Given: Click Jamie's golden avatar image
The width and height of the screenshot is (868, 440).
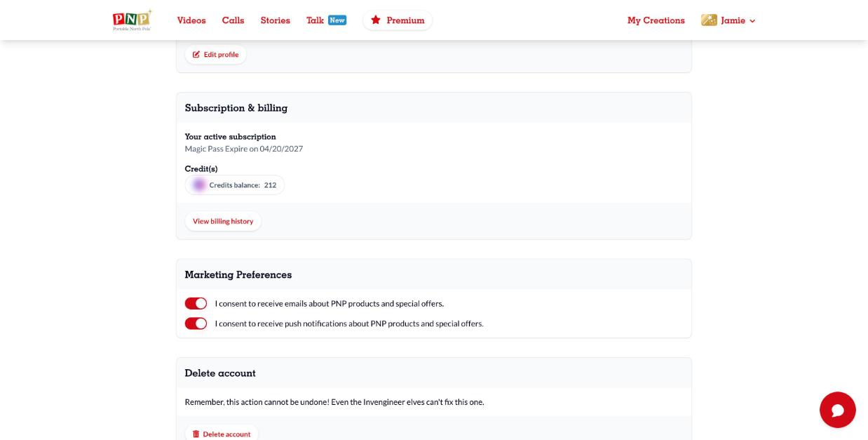Looking at the screenshot, I should tap(709, 20).
